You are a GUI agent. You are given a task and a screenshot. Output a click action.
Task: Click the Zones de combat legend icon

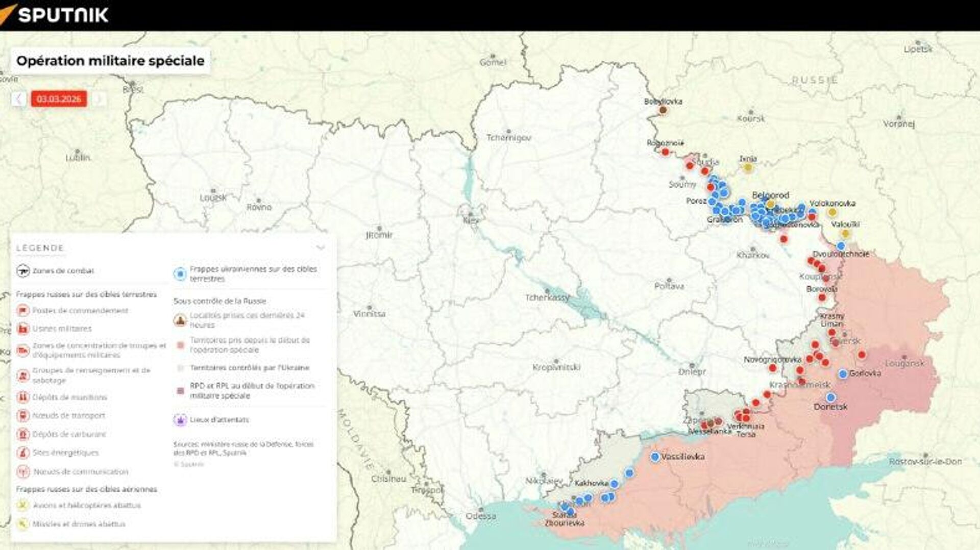pyautogui.click(x=23, y=271)
